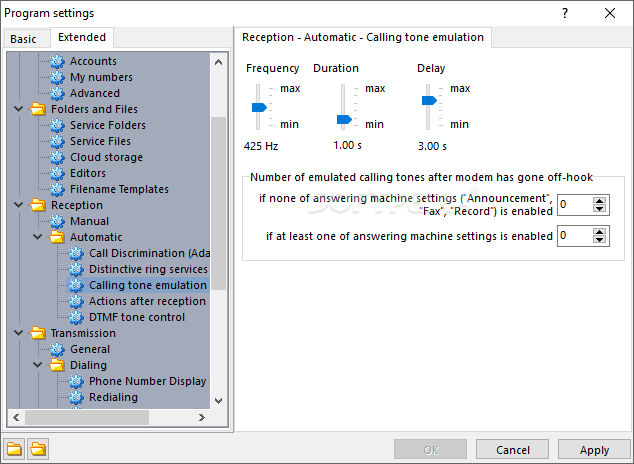
Task: Click the Automatic folder icon
Action: point(57,237)
